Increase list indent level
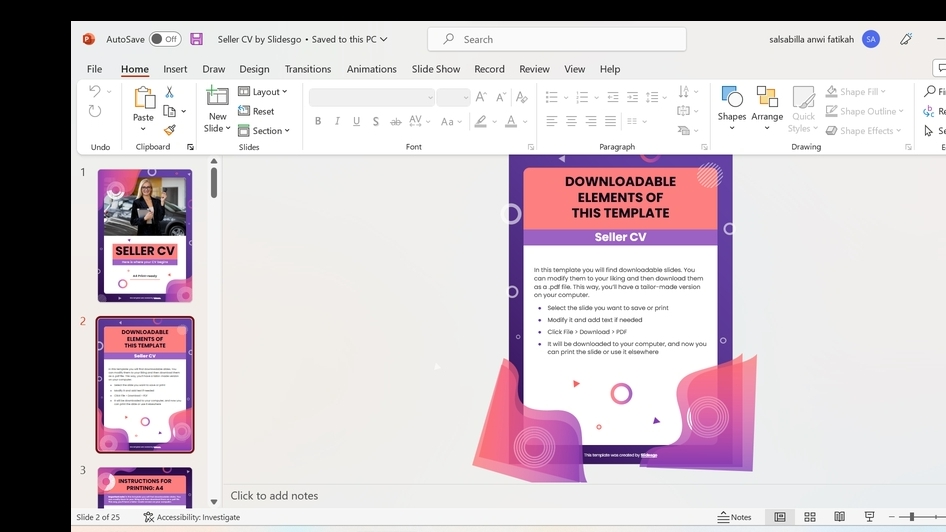 pos(632,97)
